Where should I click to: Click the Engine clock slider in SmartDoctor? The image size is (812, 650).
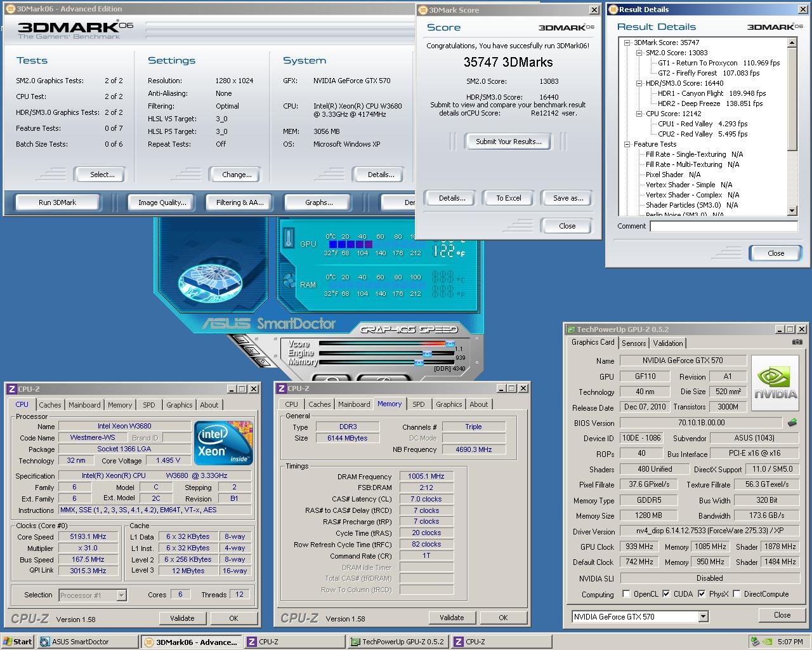(x=427, y=354)
